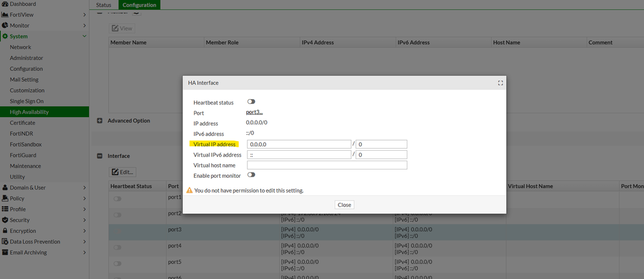Click the Virtual IPv6 address field
This screenshot has width=644, height=279.
(299, 155)
